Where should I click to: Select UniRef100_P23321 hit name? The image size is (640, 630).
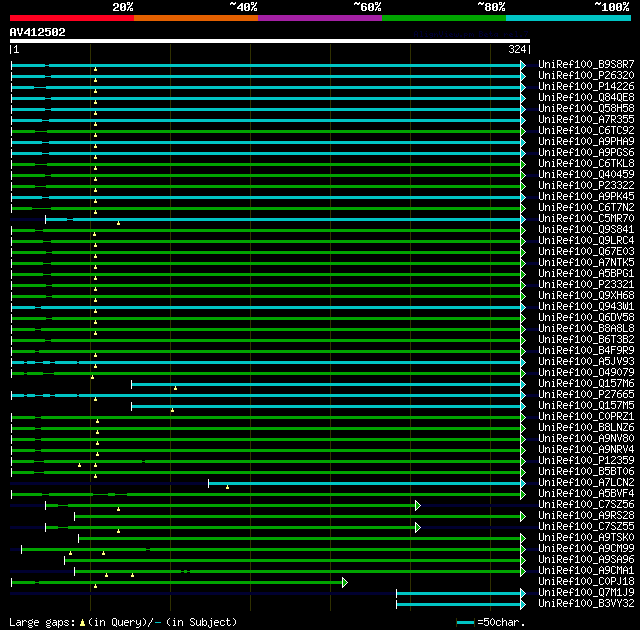(x=586, y=285)
